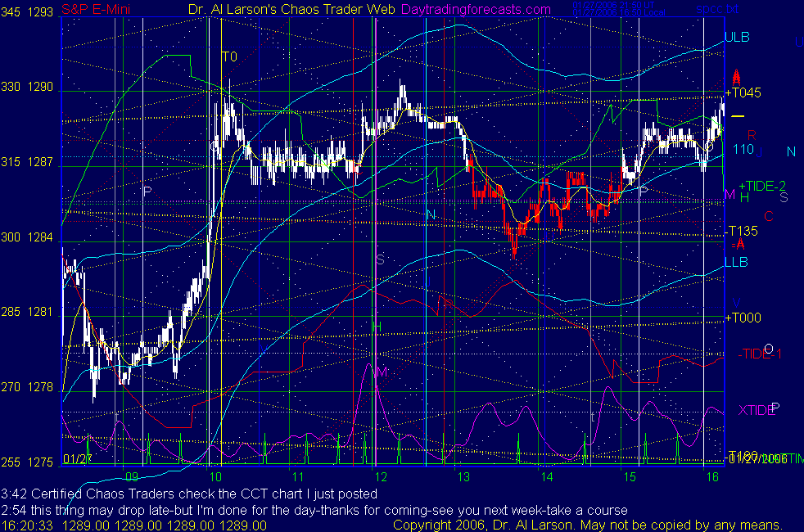Select the "12" hour label on time axis
The image size is (804, 532).
pos(381,477)
